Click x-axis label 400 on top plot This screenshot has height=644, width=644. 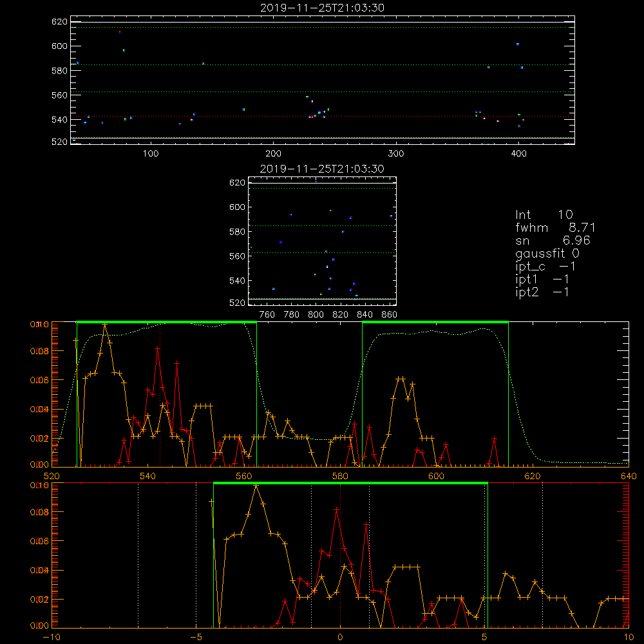pyautogui.click(x=518, y=153)
